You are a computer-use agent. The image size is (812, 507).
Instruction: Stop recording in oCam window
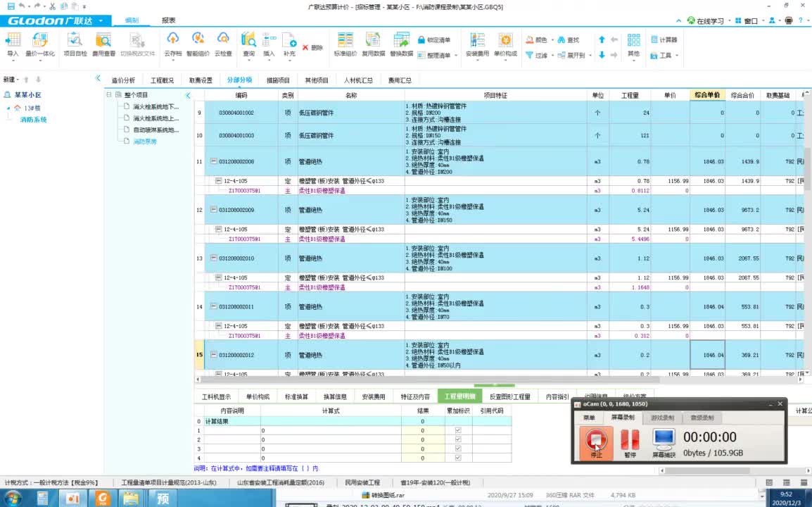point(596,443)
